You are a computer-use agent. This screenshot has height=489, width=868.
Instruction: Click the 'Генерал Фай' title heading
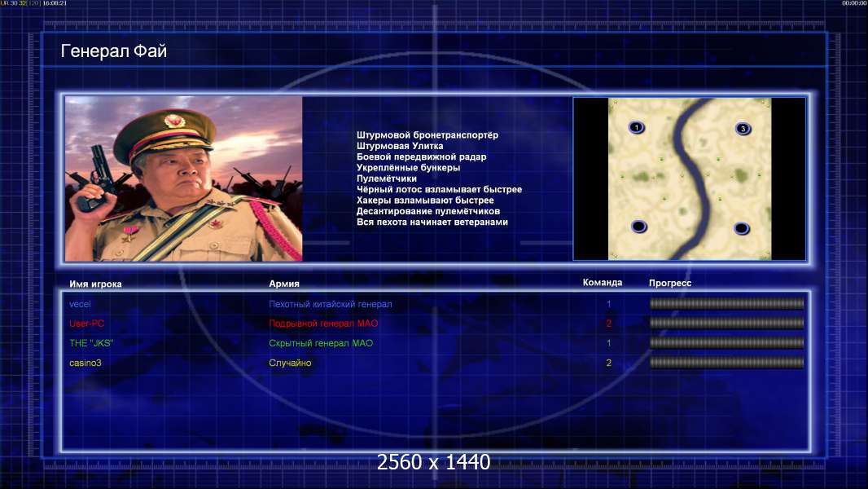[x=113, y=51]
